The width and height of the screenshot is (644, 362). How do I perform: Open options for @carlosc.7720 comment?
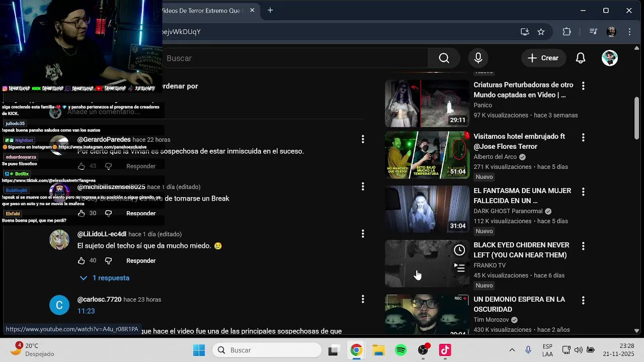pos(363,299)
